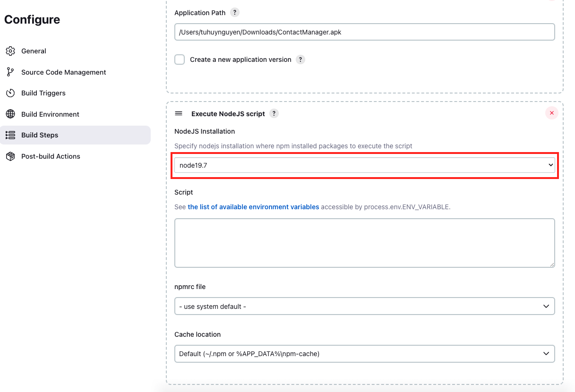
Task: Open help for Execute NodeJS script
Action: point(274,113)
